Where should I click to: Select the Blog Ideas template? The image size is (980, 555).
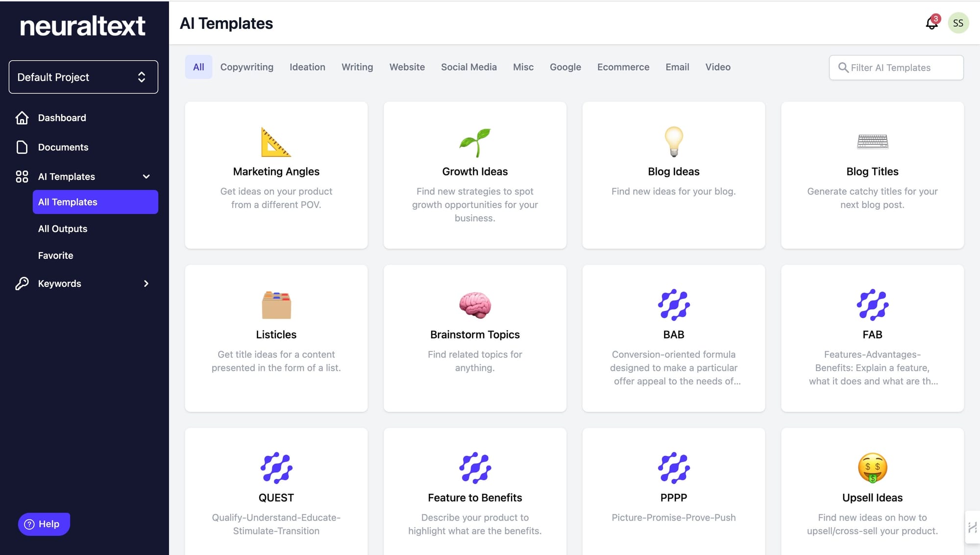[673, 175]
